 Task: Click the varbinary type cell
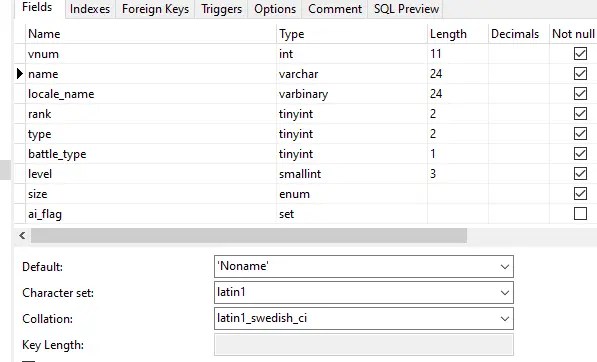pyautogui.click(x=352, y=94)
